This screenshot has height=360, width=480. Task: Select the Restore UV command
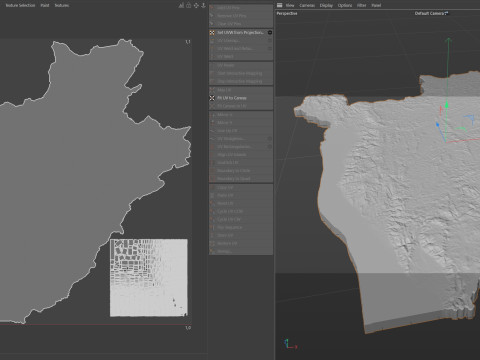[x=241, y=243]
